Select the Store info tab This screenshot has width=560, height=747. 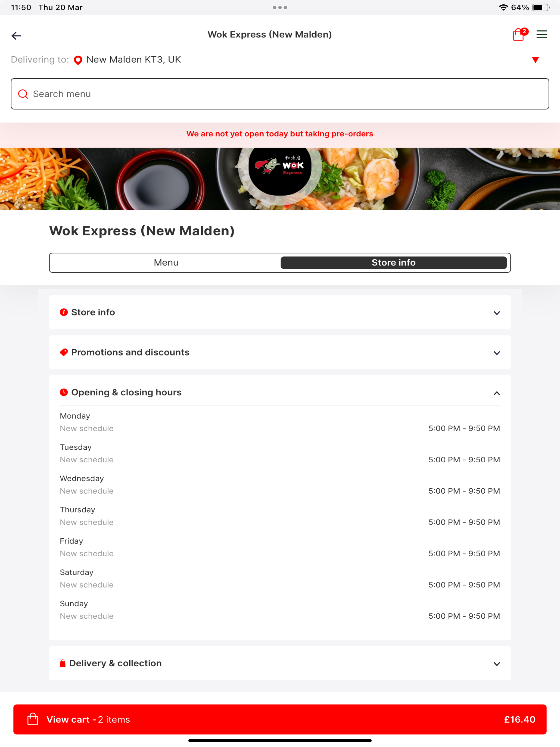click(394, 263)
